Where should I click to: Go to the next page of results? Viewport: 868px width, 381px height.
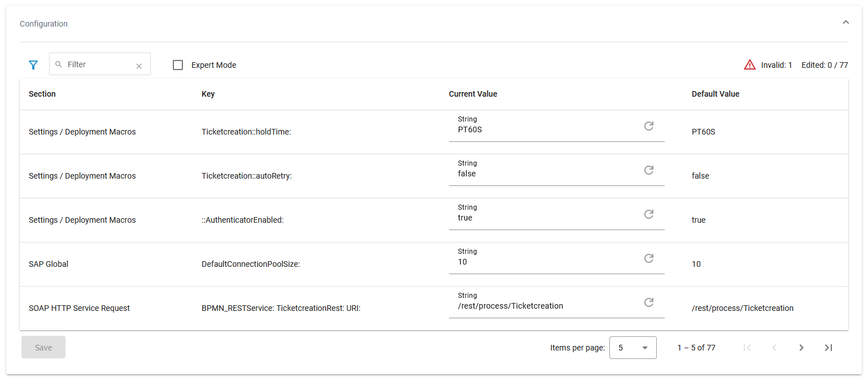[801, 347]
